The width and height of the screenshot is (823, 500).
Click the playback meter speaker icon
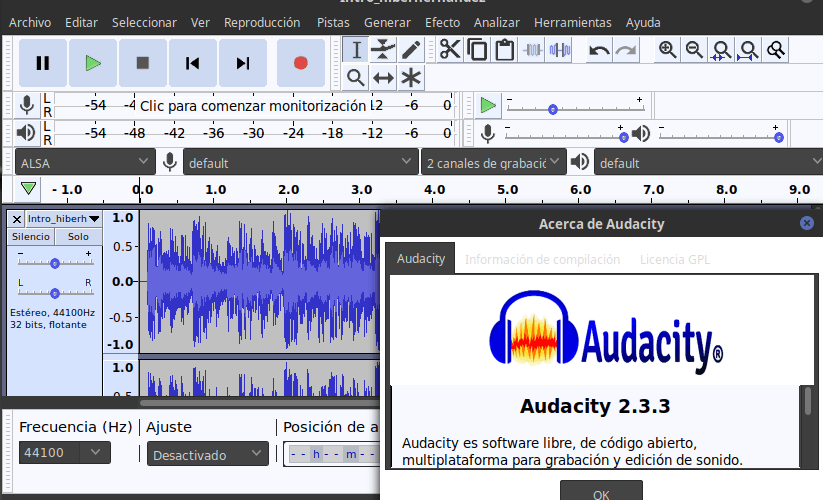[26, 133]
